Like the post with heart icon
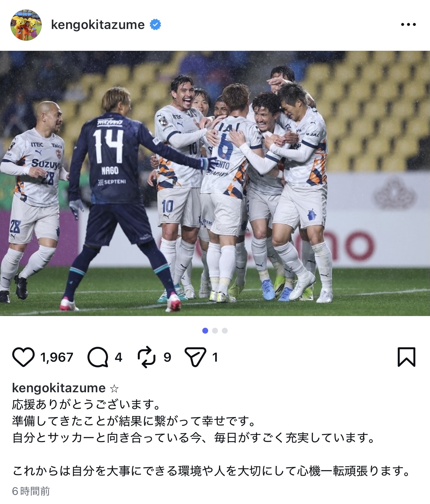 tap(23, 357)
